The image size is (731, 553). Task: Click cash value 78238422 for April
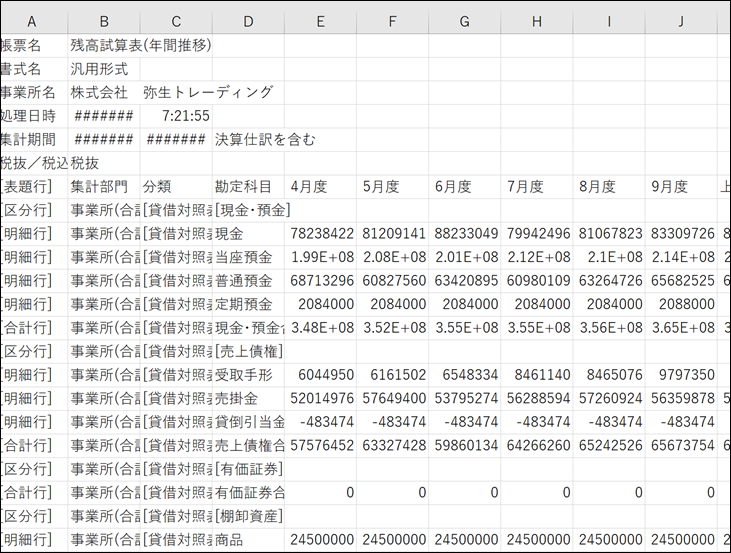pyautogui.click(x=320, y=234)
